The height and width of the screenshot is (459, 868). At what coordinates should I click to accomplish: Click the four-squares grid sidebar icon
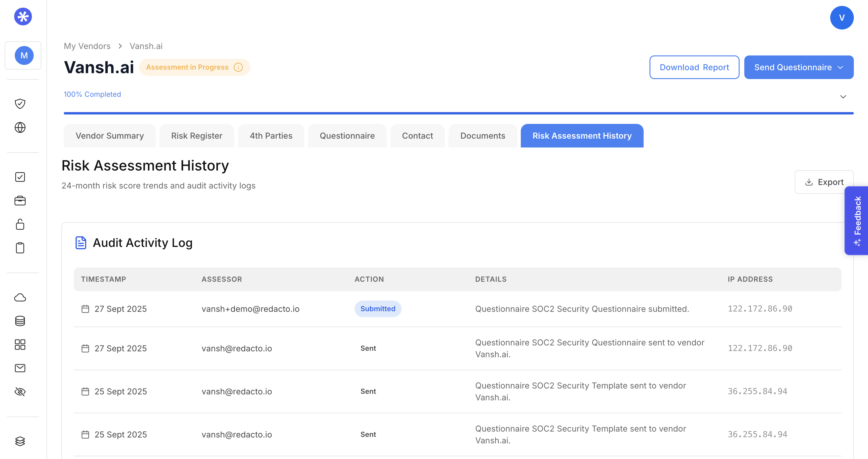pyautogui.click(x=20, y=345)
